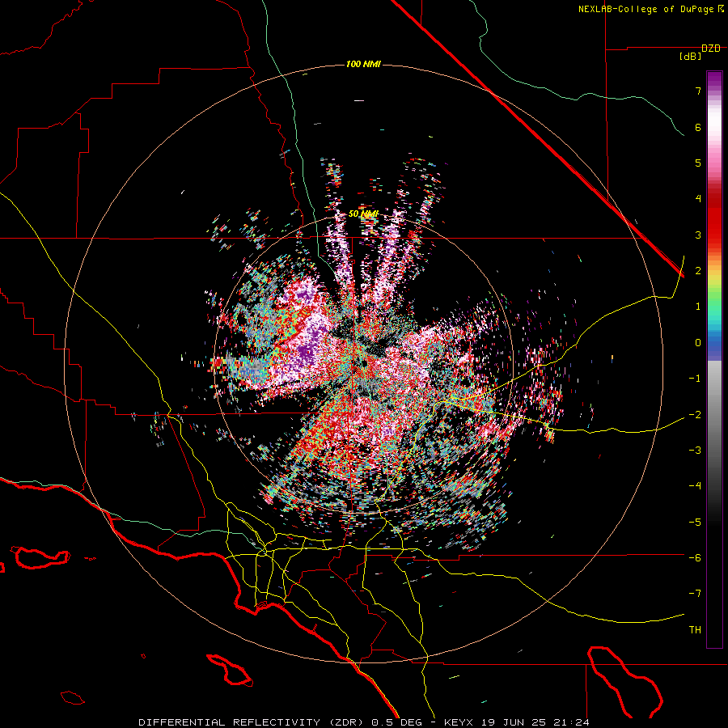Select the 1 dB scale value
The image size is (728, 728).
coord(698,307)
